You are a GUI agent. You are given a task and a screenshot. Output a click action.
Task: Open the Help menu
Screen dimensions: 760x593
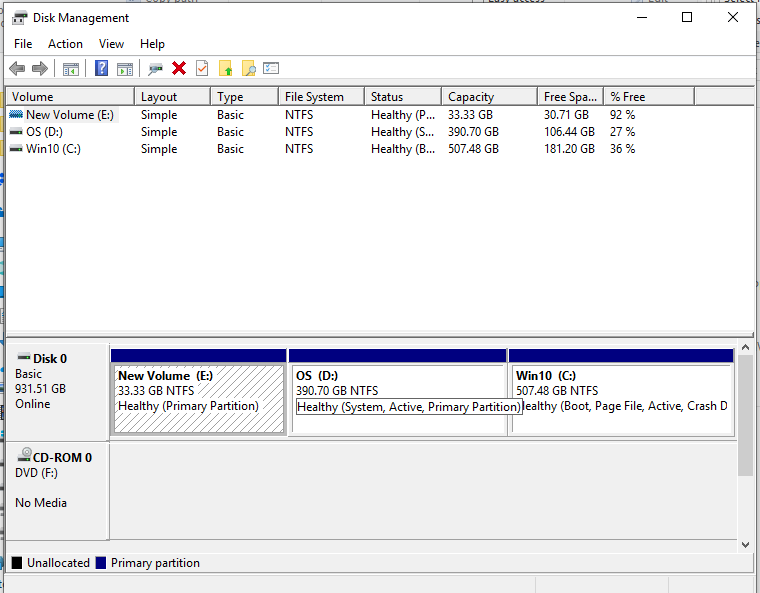click(x=152, y=44)
